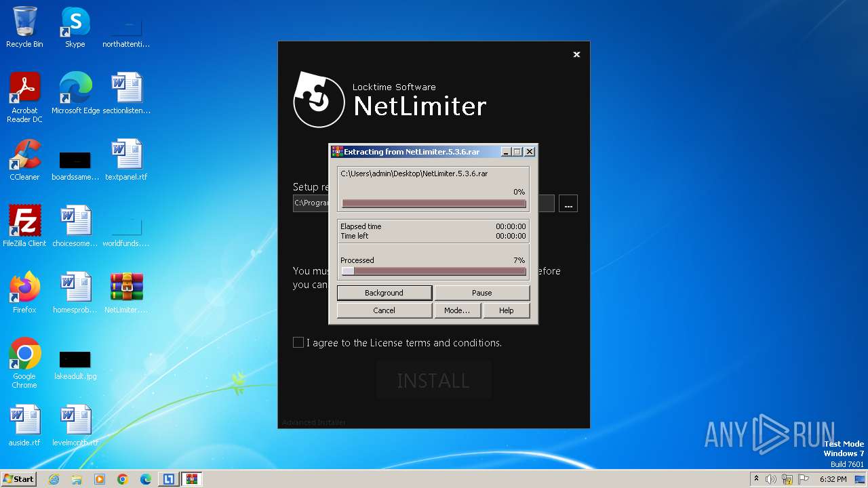
Task: Show hidden tray icons arrow
Action: (756, 479)
